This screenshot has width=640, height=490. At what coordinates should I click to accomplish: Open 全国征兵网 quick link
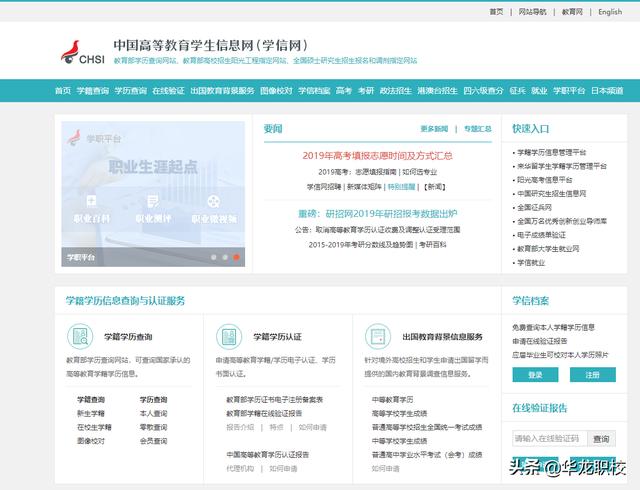click(534, 207)
